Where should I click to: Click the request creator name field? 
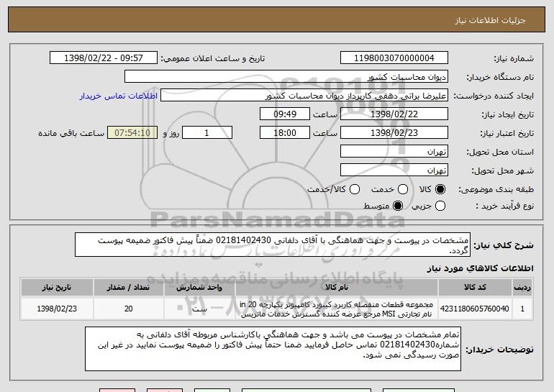click(x=304, y=96)
